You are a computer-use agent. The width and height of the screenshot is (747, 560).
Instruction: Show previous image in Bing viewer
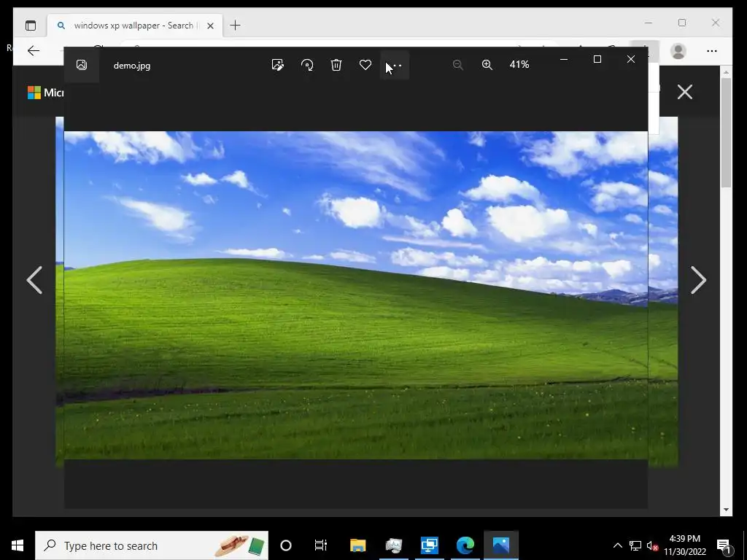coord(34,280)
